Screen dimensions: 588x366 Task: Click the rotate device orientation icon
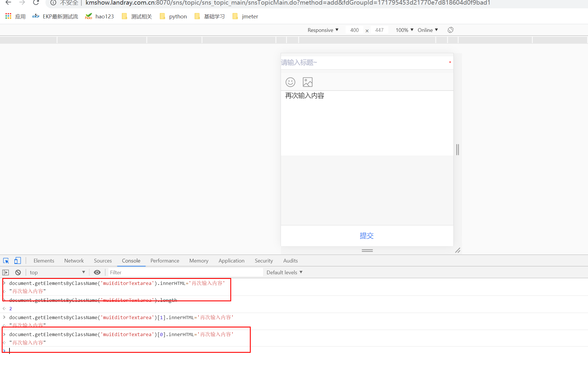pos(450,30)
